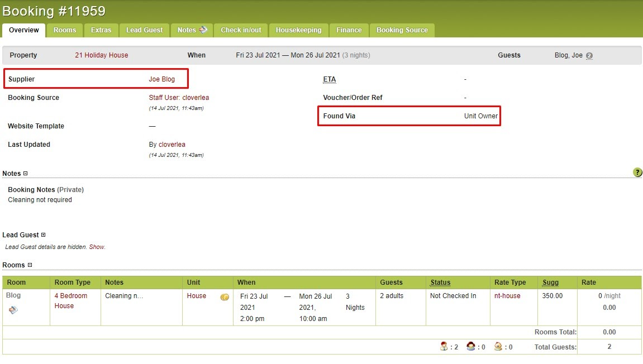Click the adults guest count icon
This screenshot has height=364, width=643.
coord(444,346)
